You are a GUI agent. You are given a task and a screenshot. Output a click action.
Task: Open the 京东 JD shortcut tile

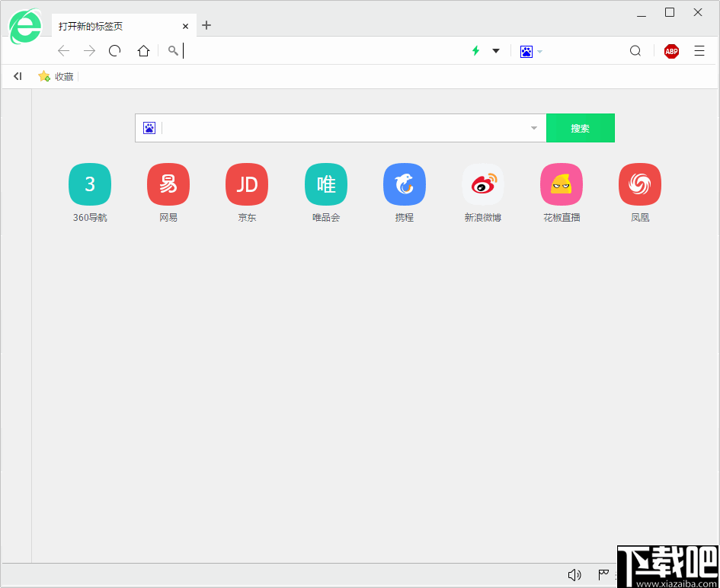pyautogui.click(x=247, y=184)
